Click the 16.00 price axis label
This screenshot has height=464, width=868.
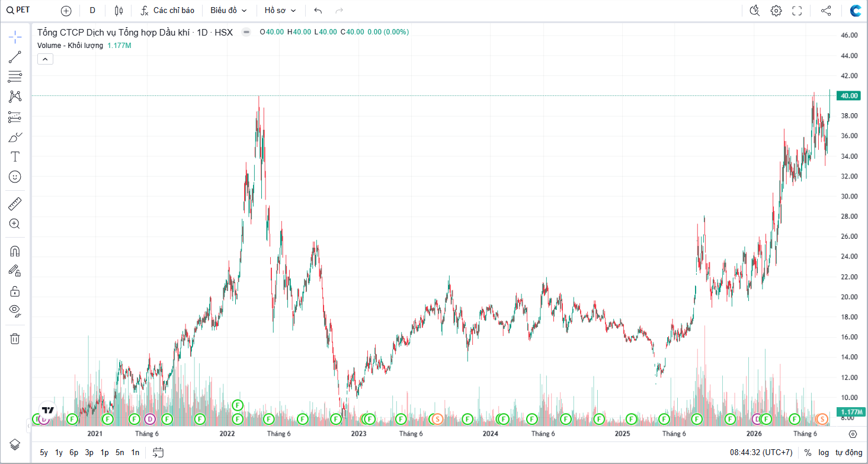(849, 337)
